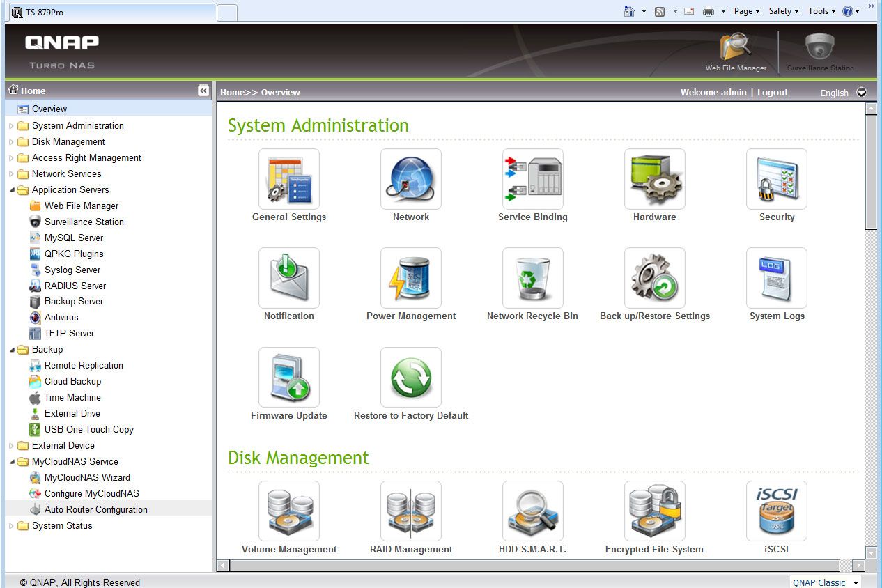Open System Logs icon
882x588 pixels.
777,278
